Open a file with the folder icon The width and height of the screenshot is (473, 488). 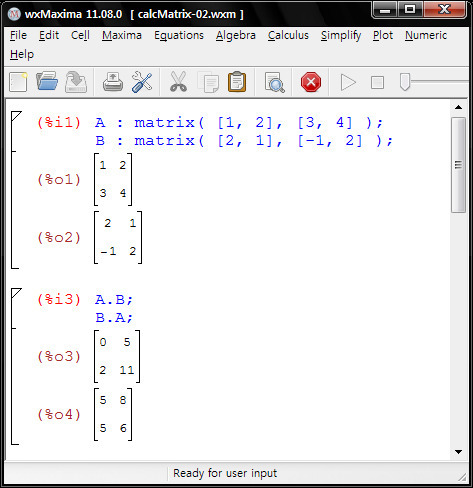click(47, 81)
